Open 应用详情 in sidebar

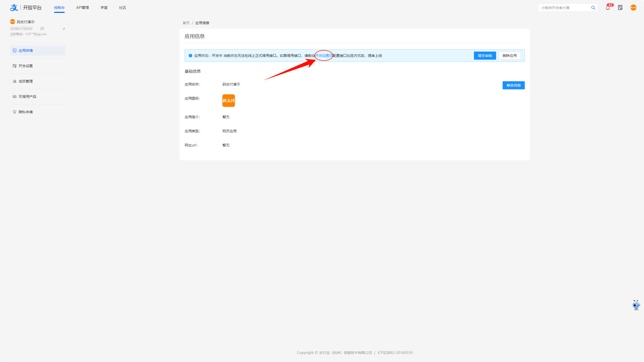tap(26, 51)
